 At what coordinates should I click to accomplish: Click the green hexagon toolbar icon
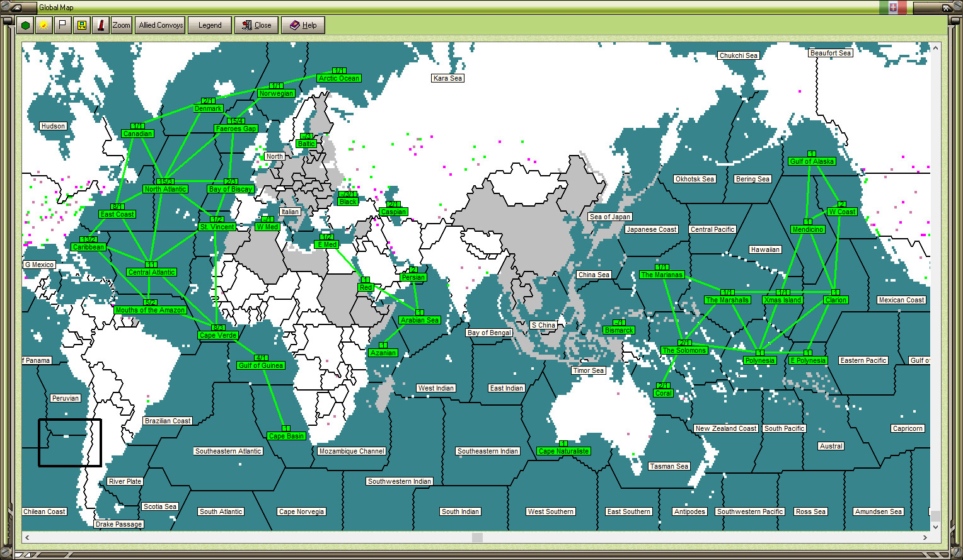[x=25, y=25]
